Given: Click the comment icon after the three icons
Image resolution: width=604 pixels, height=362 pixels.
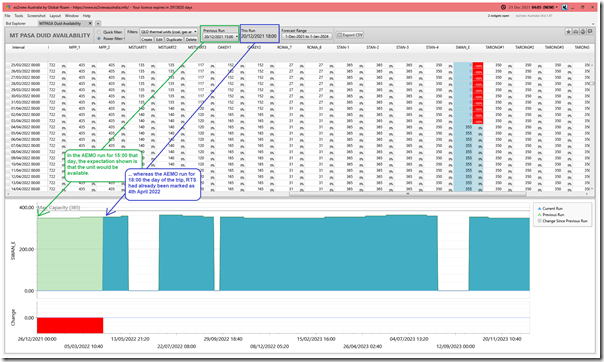Looking at the screenshot, I should click(x=590, y=32).
